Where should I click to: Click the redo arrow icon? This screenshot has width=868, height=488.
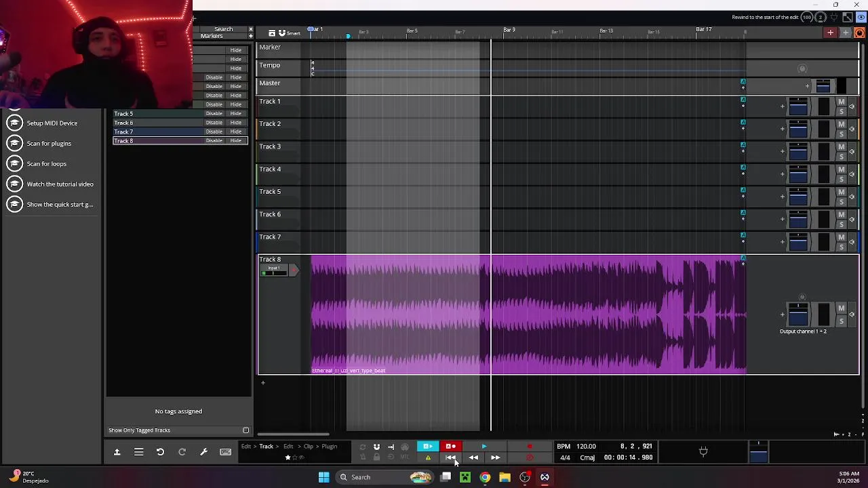pos(182,452)
